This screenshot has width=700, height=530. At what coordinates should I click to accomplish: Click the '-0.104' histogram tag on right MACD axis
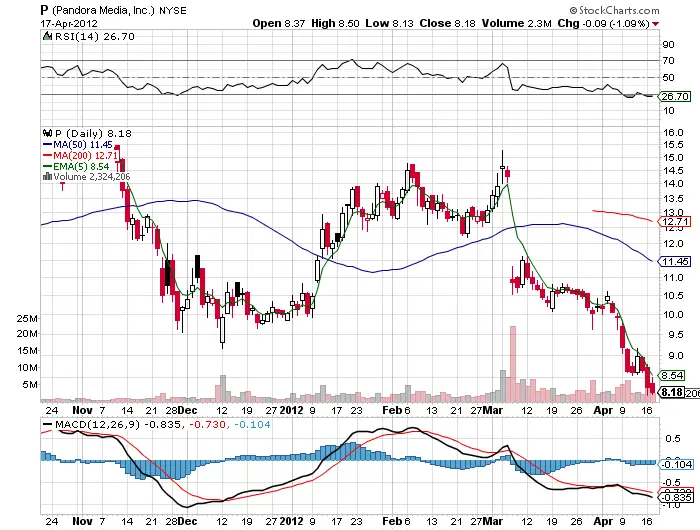tap(677, 464)
